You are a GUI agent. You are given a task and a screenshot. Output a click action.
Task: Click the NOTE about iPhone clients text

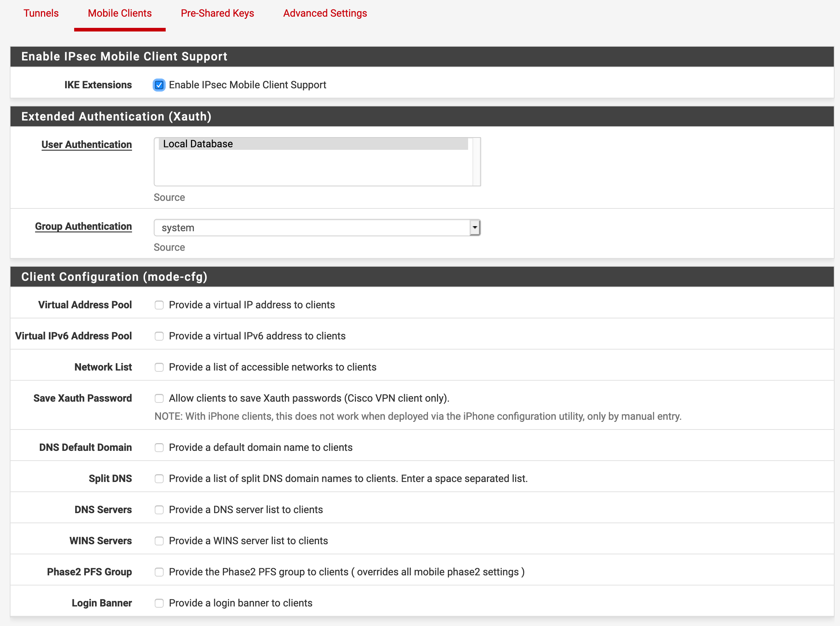point(418,416)
